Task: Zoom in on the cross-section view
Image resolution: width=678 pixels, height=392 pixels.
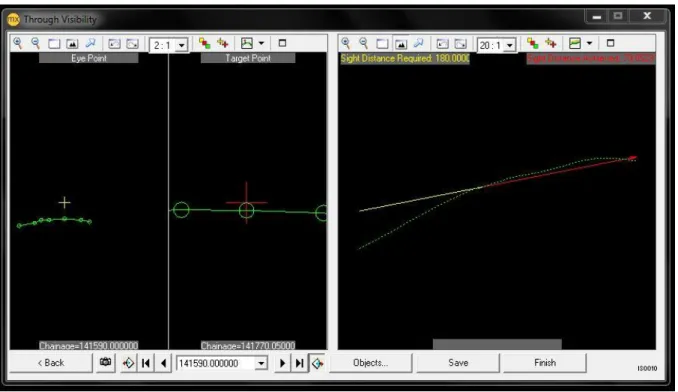Action: (x=18, y=43)
